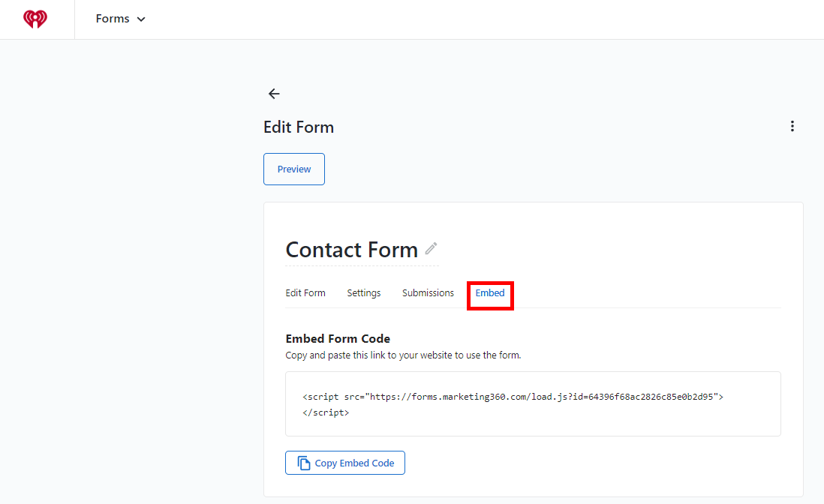Click the pencil icon beside Contact Form

(431, 248)
